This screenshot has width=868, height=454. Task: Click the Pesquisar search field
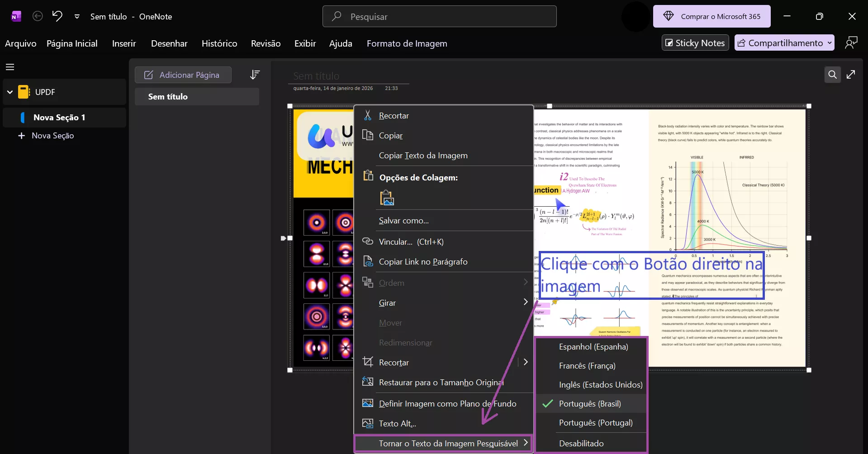(x=439, y=17)
